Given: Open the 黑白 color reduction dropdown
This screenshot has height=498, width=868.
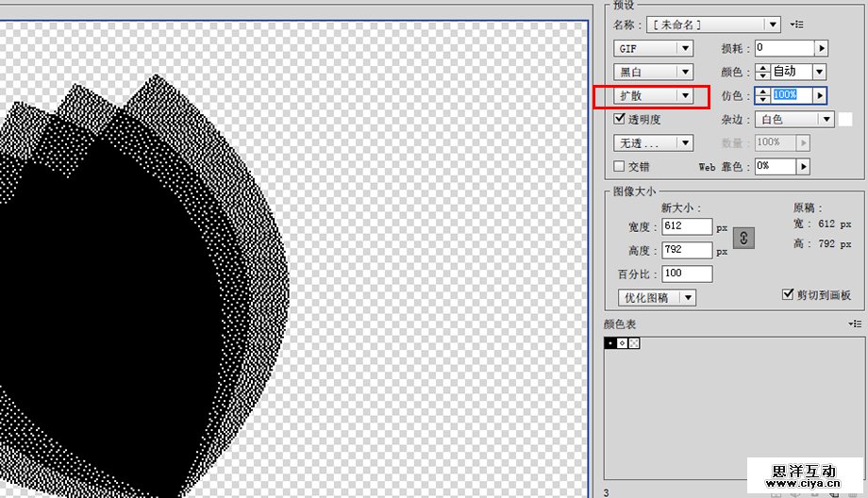Looking at the screenshot, I should click(x=653, y=72).
